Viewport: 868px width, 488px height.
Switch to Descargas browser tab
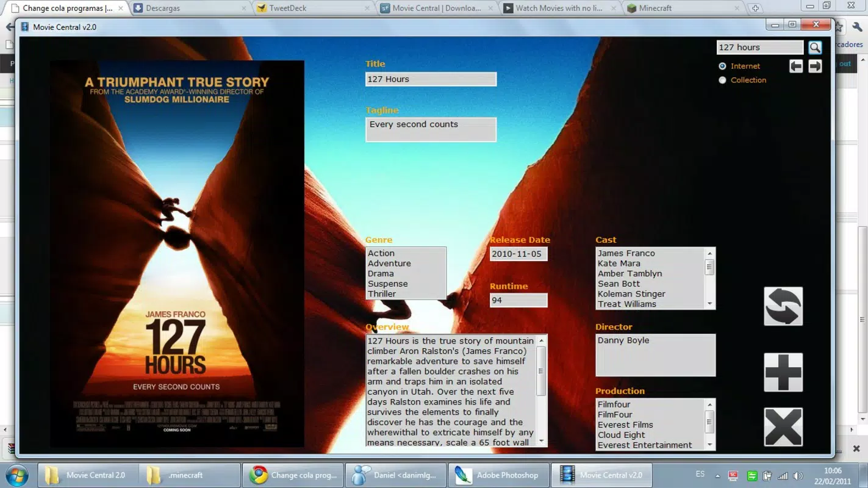click(189, 8)
